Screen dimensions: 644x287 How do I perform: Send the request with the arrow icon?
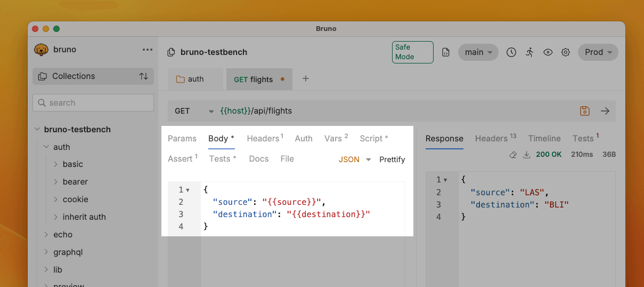coord(605,111)
